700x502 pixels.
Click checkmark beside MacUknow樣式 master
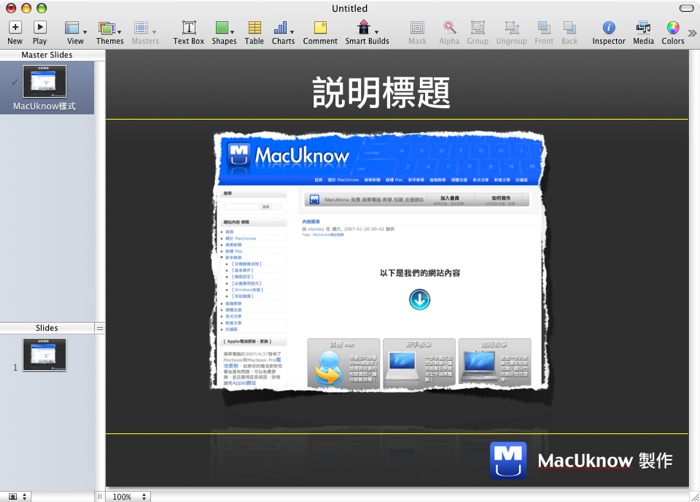tap(15, 82)
